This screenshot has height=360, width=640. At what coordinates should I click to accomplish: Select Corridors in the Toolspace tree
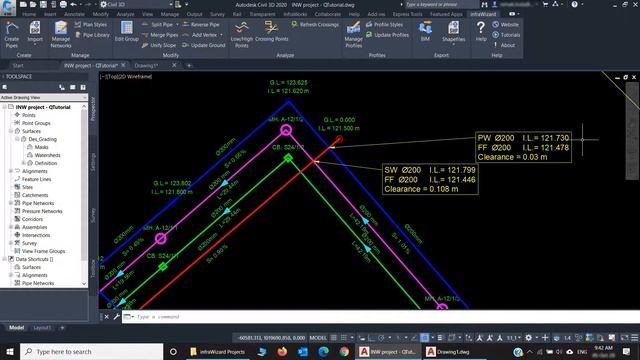32,219
